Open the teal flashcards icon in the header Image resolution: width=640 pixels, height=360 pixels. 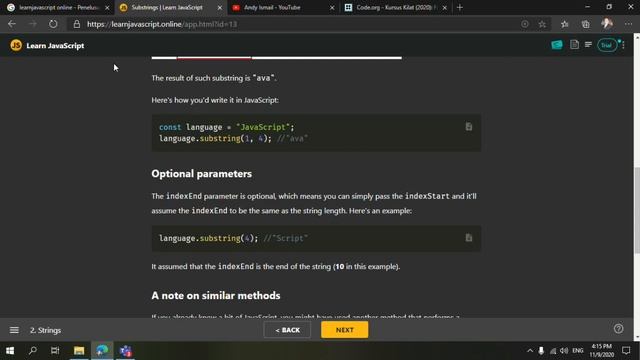pos(557,45)
